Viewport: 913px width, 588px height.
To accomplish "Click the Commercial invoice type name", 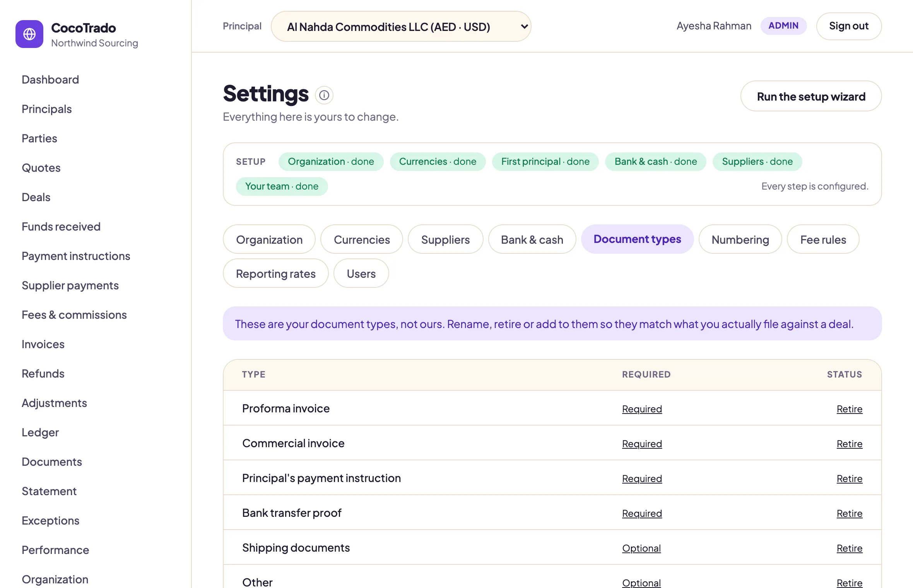I will click(x=293, y=443).
